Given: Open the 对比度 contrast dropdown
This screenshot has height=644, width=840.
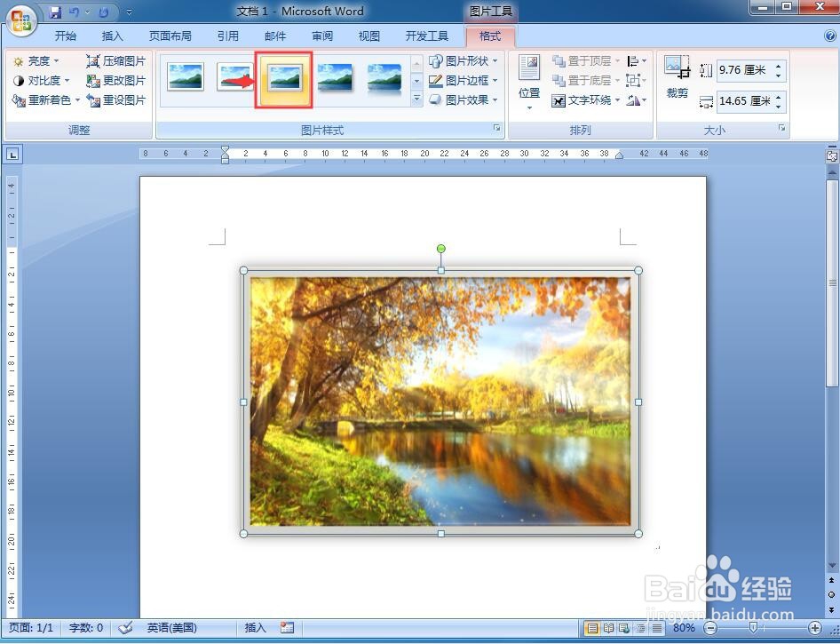Looking at the screenshot, I should click(x=41, y=80).
